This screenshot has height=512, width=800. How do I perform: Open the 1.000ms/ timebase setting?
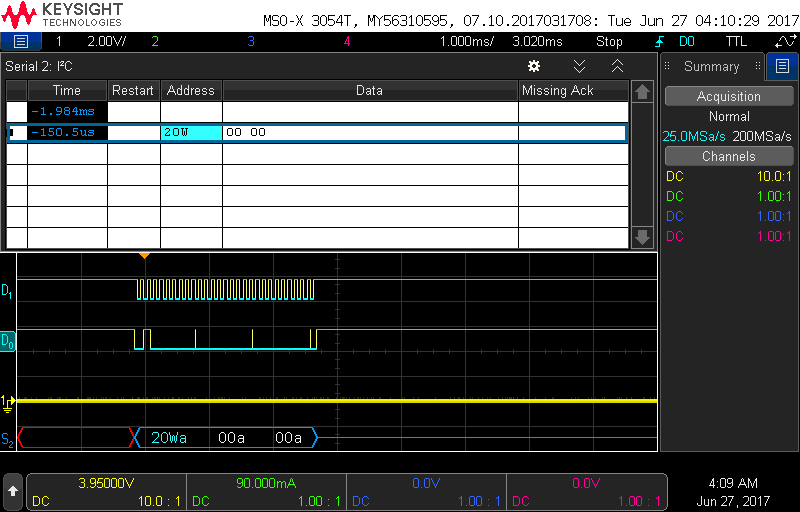(467, 41)
